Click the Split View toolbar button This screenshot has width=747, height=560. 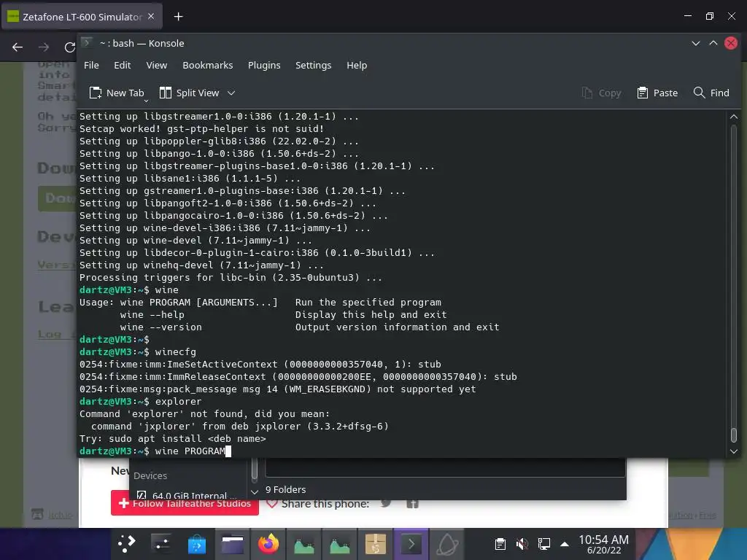coord(189,93)
